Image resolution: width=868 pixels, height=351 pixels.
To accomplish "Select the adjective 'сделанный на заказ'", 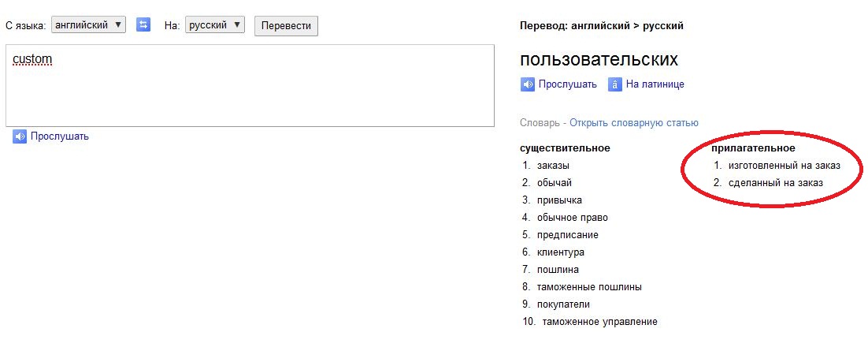I will (776, 183).
